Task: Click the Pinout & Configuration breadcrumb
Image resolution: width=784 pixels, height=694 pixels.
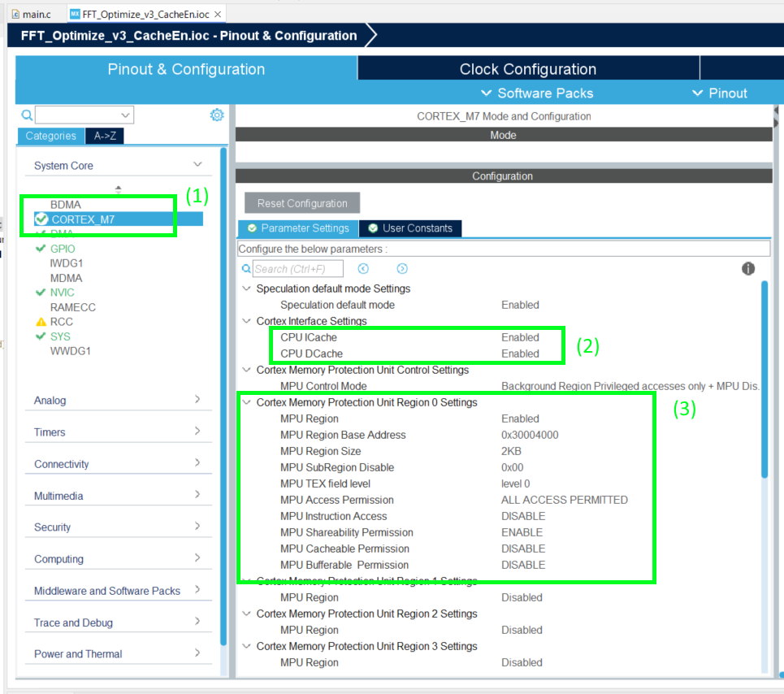Action: pos(188,36)
